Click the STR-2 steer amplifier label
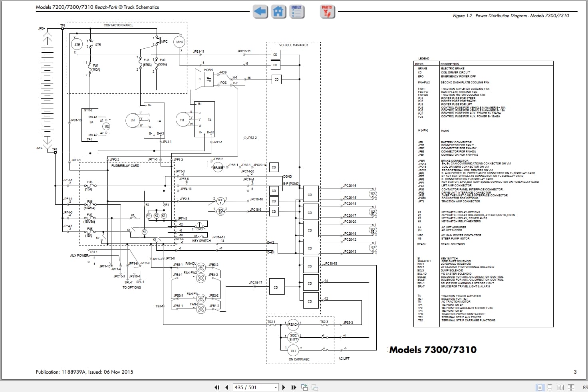Viewport: 588px width, 392px height. point(88,110)
